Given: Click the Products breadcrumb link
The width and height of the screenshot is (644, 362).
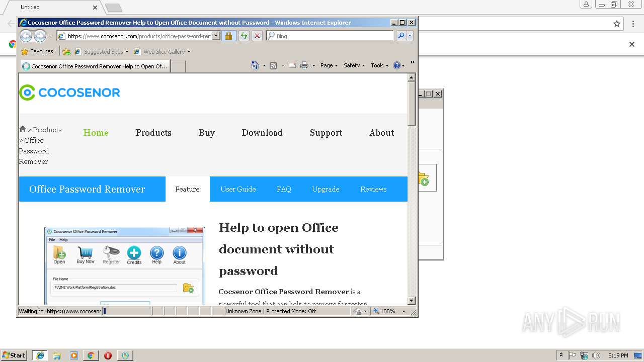Looking at the screenshot, I should (x=47, y=130).
